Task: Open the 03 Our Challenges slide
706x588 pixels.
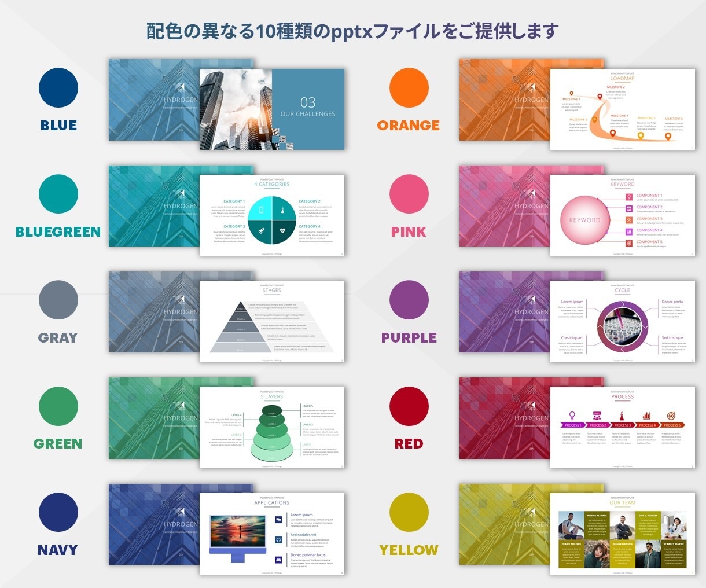Action: [x=272, y=109]
